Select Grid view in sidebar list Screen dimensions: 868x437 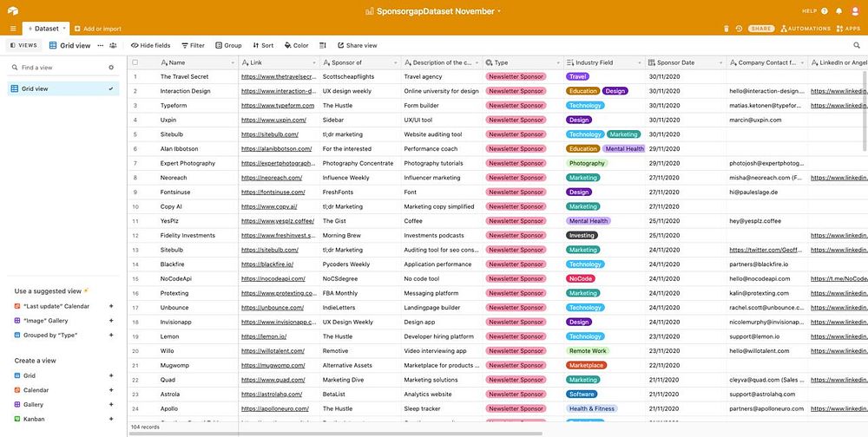tap(63, 88)
